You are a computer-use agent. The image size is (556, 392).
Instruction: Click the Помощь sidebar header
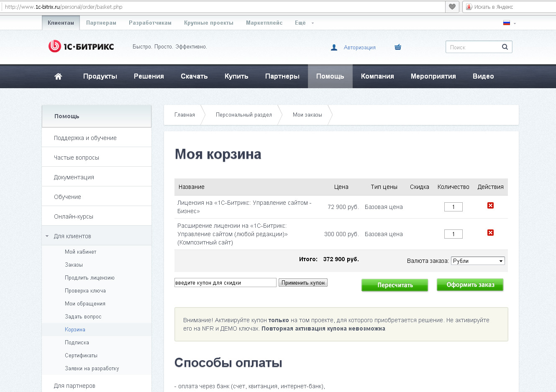[x=97, y=116]
